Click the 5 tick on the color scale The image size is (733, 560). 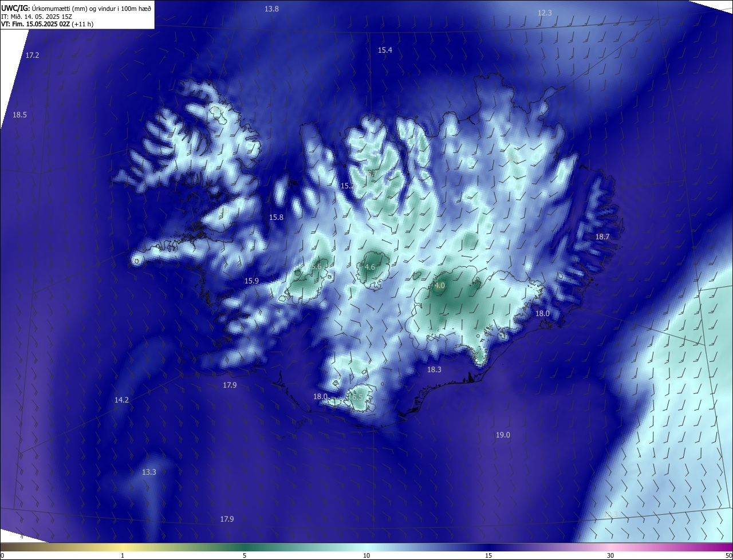245,555
